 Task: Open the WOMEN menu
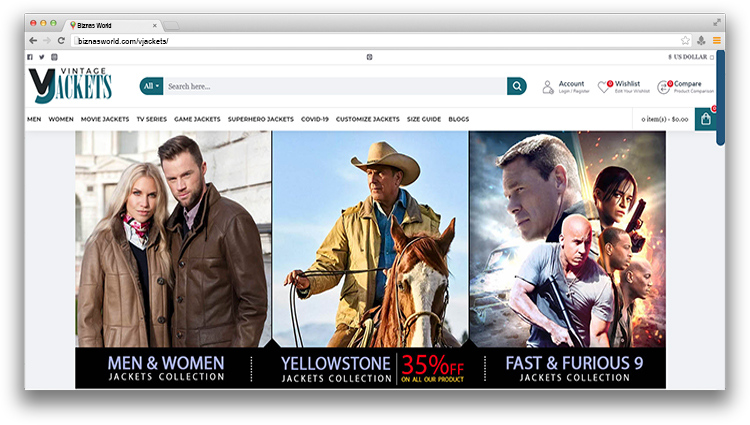[61, 119]
